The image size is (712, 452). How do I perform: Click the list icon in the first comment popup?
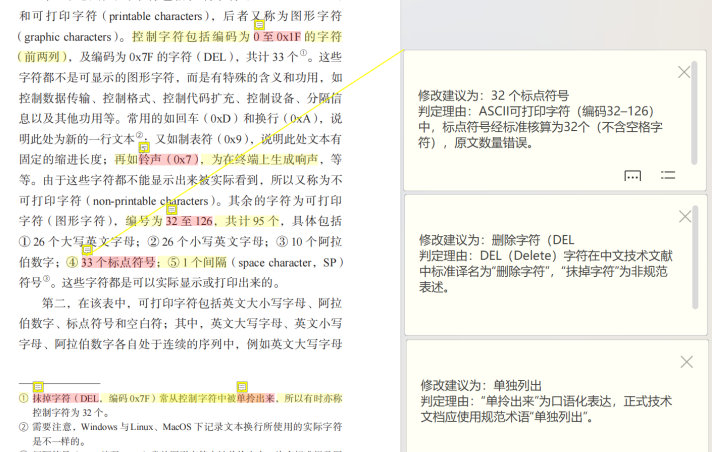(x=668, y=175)
